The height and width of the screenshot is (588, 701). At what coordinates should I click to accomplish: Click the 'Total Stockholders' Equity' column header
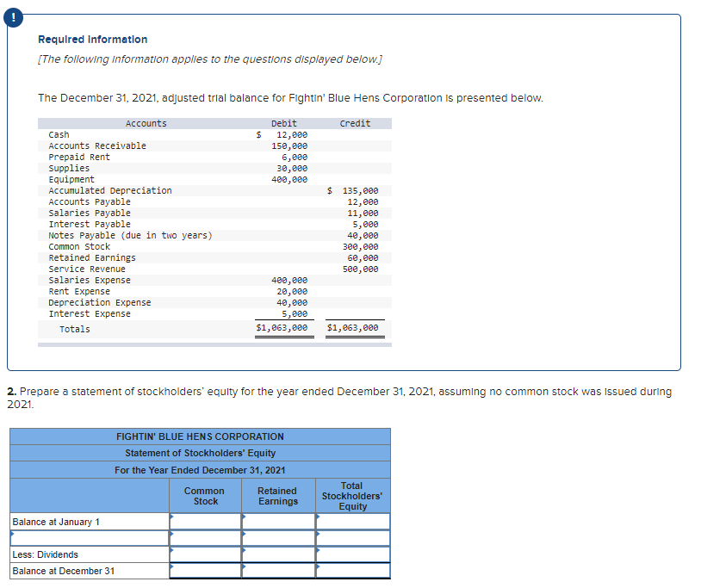(x=352, y=496)
